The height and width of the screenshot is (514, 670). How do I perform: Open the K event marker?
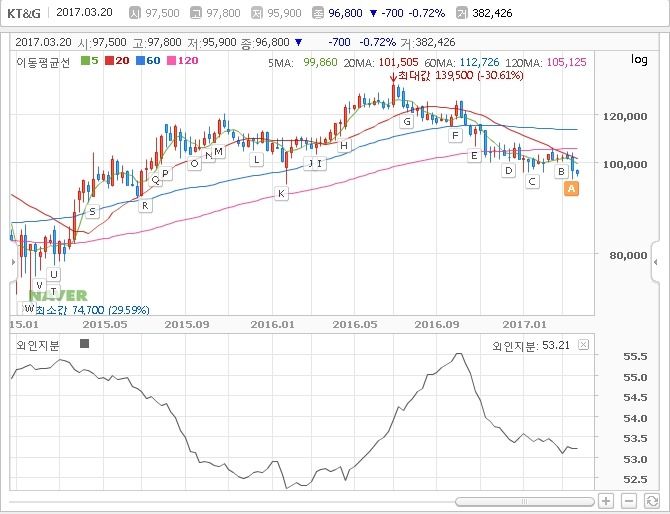pyautogui.click(x=281, y=193)
